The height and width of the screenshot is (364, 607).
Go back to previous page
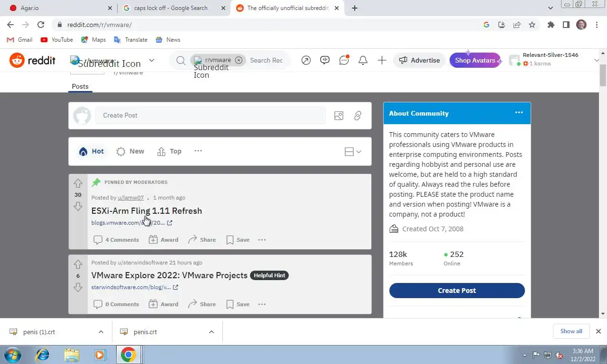10,25
